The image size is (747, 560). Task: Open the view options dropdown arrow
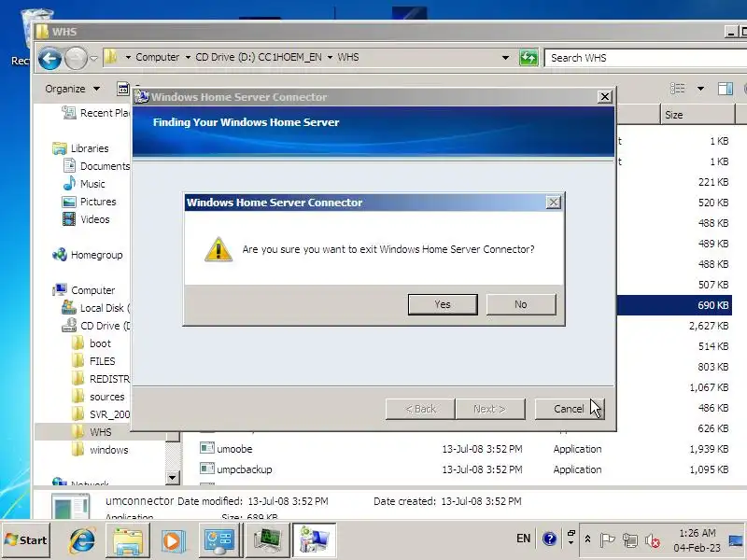point(700,89)
